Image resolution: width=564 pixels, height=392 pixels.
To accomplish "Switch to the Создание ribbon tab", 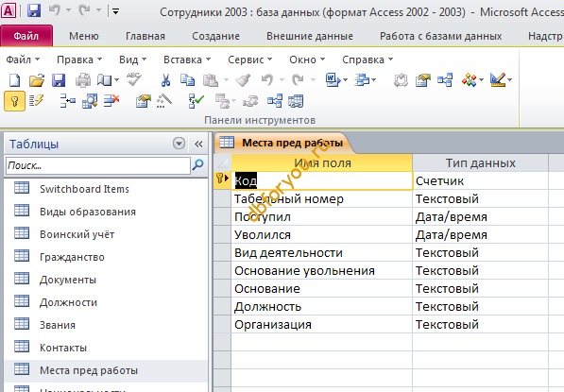I will click(215, 36).
